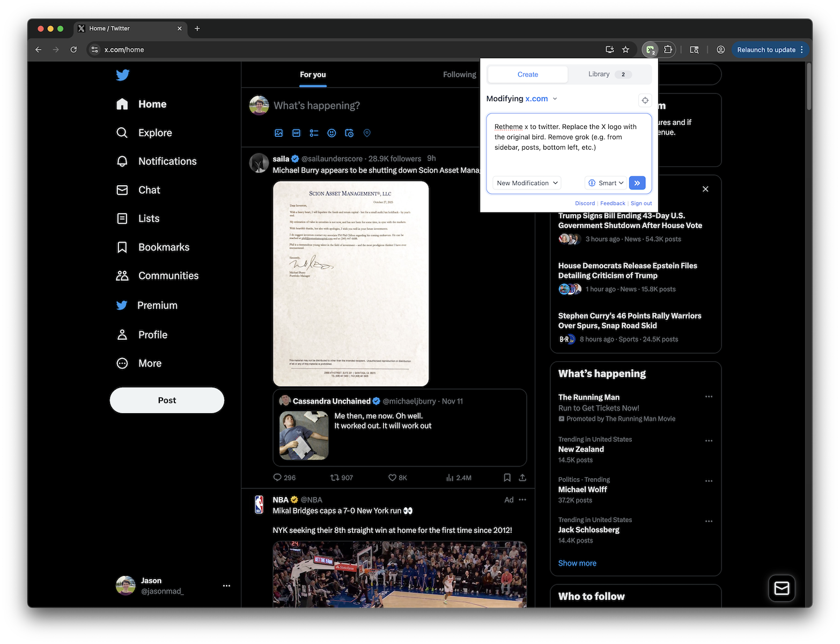This screenshot has height=644, width=840.
Task: Open the share icon on saila's post
Action: (x=522, y=477)
